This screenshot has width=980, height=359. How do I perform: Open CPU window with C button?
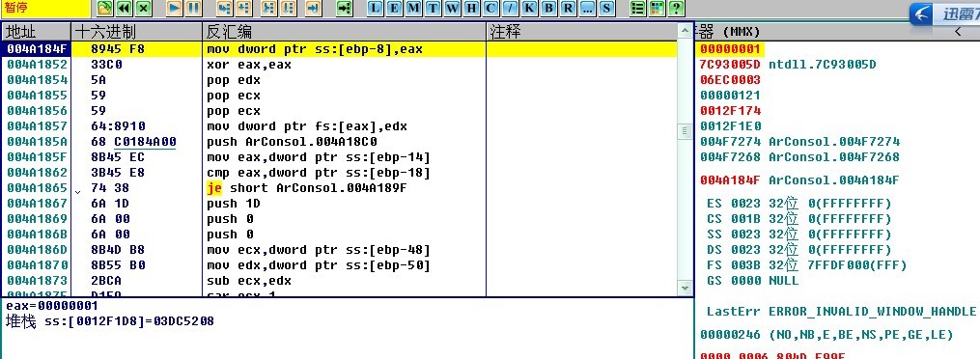490,8
